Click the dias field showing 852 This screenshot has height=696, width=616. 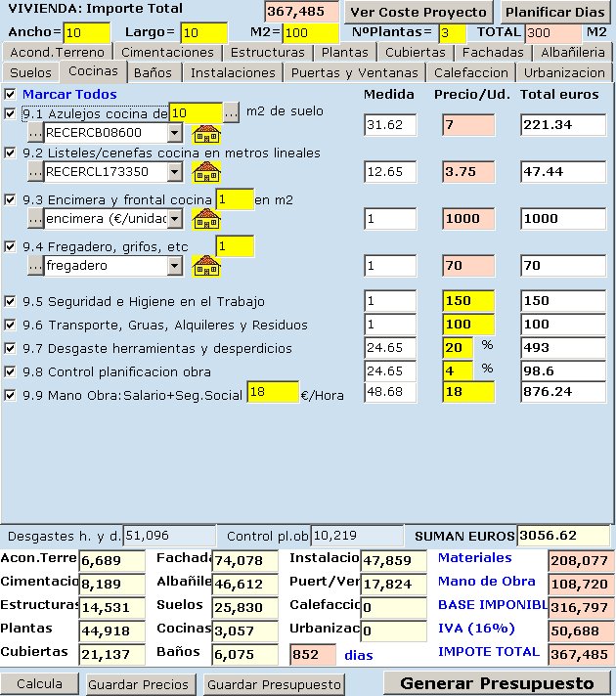tap(313, 655)
